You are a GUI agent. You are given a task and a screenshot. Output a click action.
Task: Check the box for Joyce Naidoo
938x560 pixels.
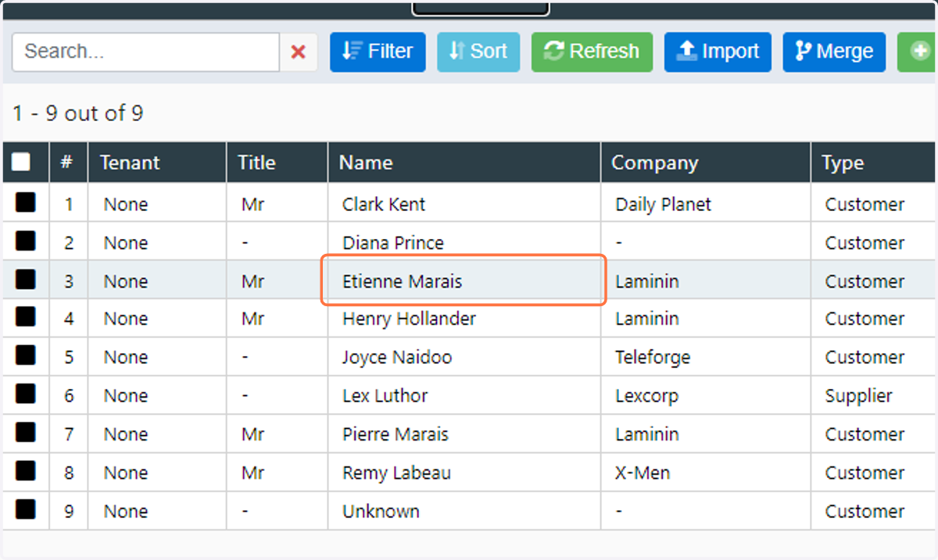tap(25, 355)
